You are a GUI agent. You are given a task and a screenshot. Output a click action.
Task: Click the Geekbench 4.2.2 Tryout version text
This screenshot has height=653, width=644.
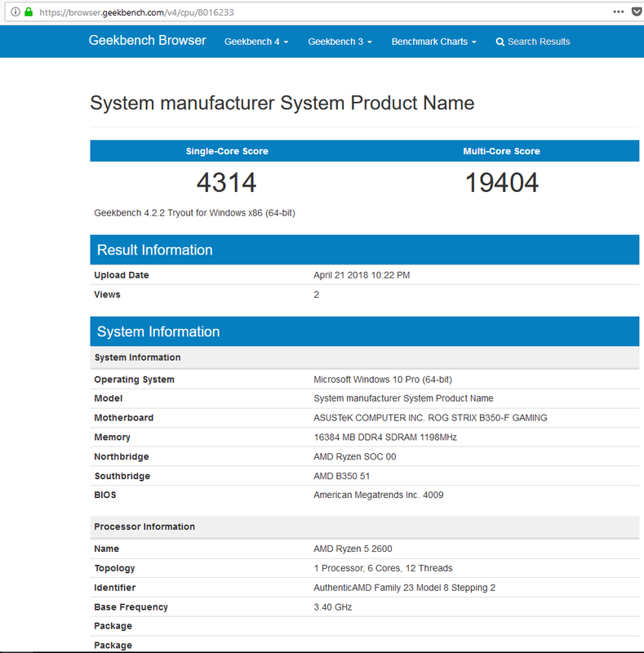click(194, 213)
